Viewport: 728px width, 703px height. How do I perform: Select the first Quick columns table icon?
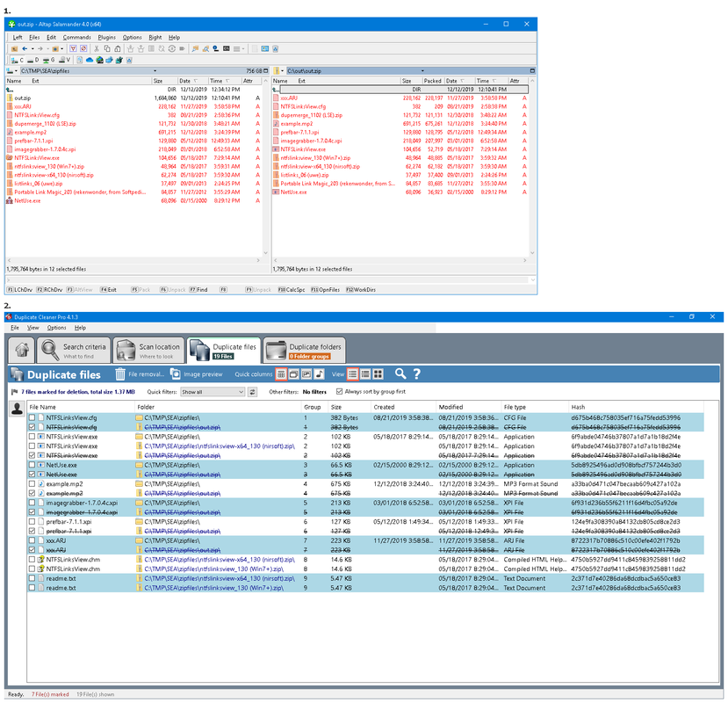point(281,374)
